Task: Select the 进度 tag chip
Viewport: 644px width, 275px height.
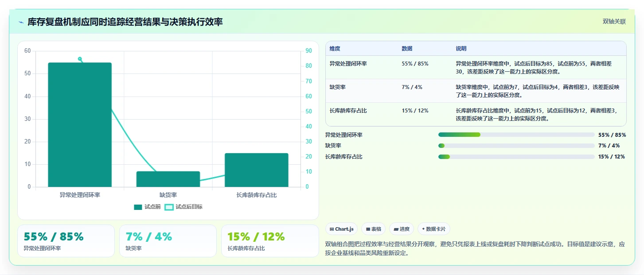Action: (x=402, y=229)
